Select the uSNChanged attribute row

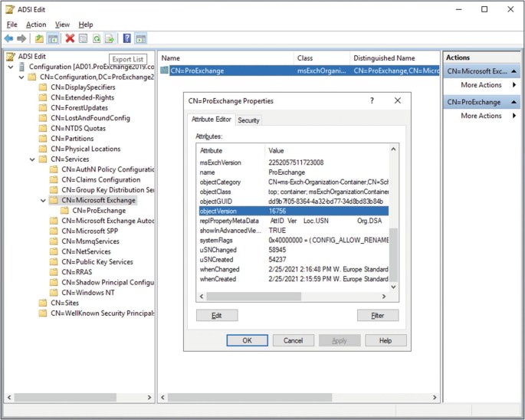point(294,250)
